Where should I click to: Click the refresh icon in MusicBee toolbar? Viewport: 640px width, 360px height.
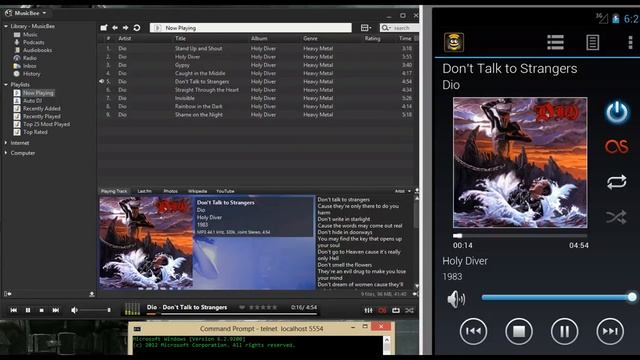point(137,28)
